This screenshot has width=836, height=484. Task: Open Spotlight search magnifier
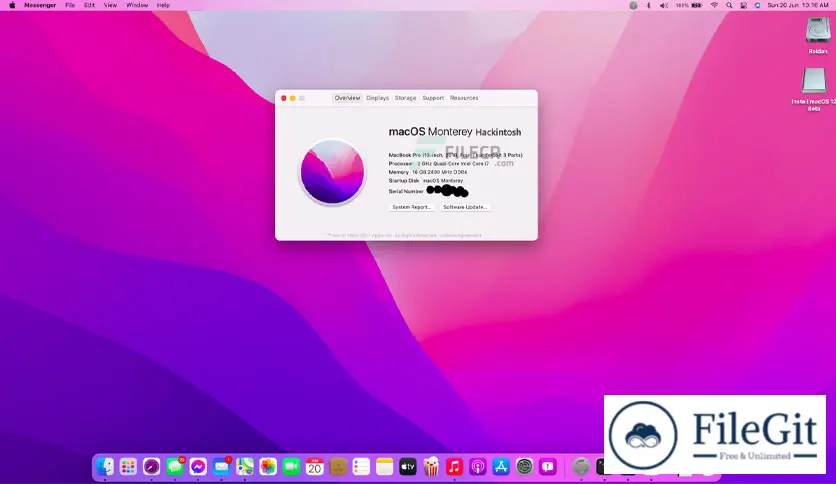pos(729,5)
